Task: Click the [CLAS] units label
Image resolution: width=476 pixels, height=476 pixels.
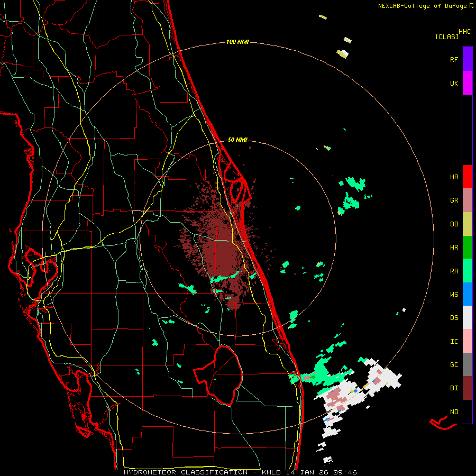Action: coord(447,36)
